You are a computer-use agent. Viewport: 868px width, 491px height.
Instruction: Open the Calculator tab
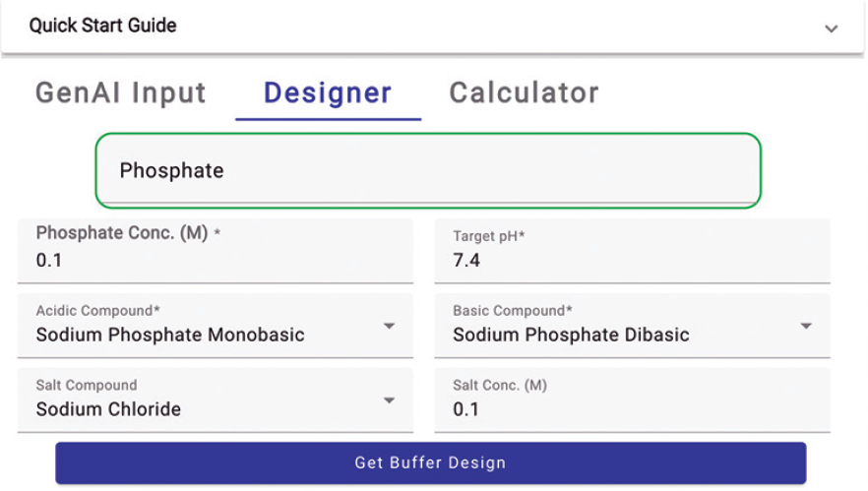click(x=524, y=93)
